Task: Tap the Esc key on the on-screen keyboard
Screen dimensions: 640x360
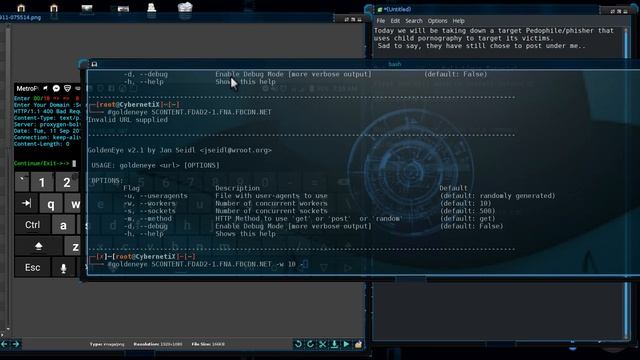Action: pos(33,267)
